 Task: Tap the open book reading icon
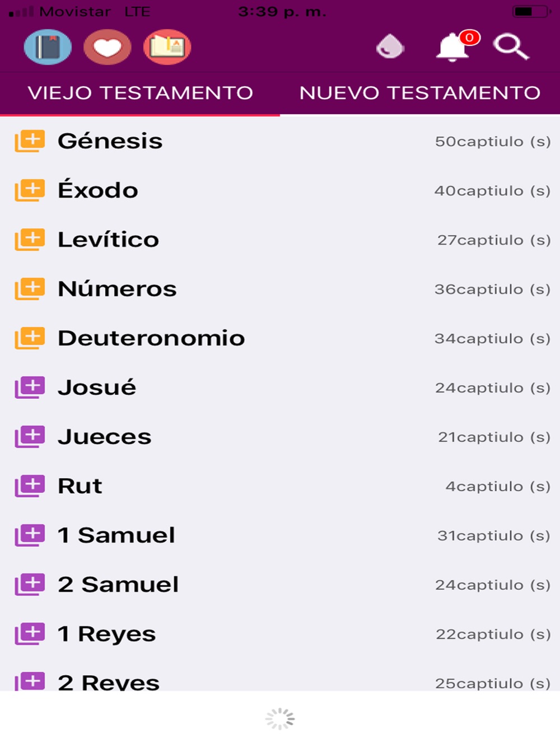pos(167,47)
